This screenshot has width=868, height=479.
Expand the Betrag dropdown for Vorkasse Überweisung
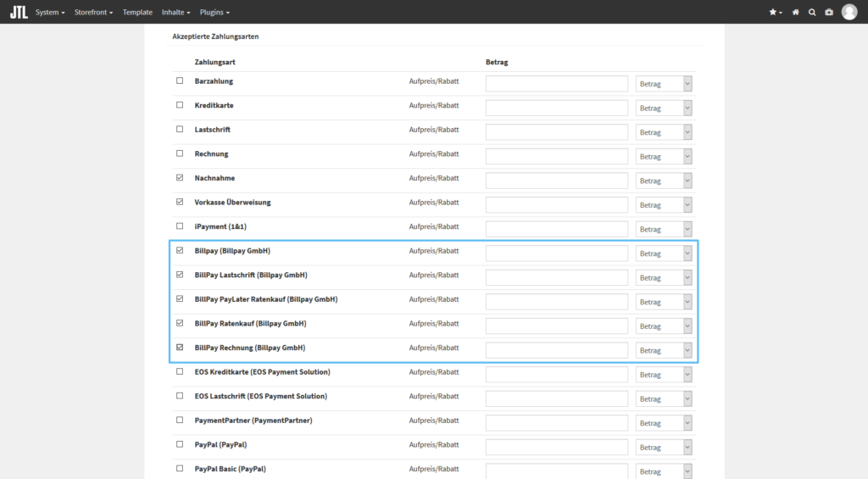pyautogui.click(x=664, y=205)
